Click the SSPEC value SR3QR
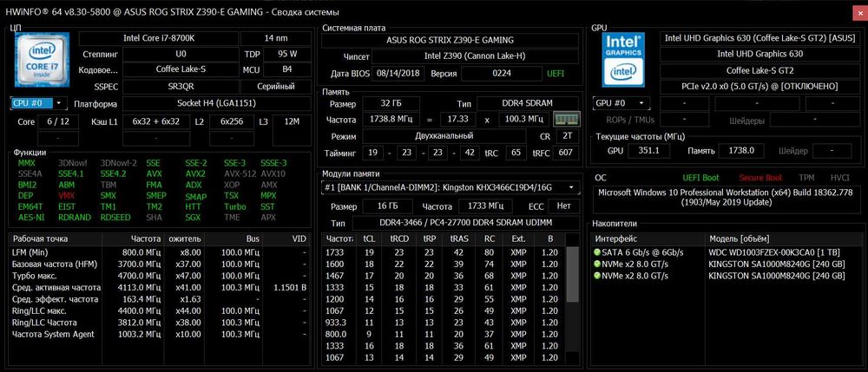Viewport: 868px width, 372px height. pyautogui.click(x=181, y=87)
